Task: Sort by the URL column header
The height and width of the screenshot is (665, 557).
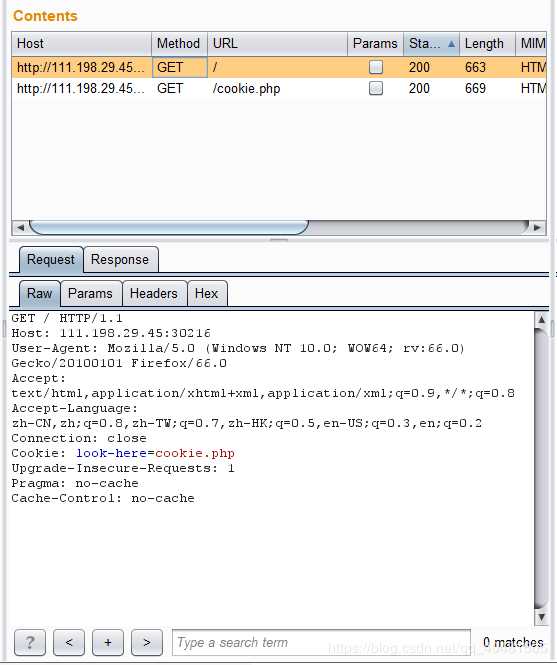Action: [x=277, y=44]
